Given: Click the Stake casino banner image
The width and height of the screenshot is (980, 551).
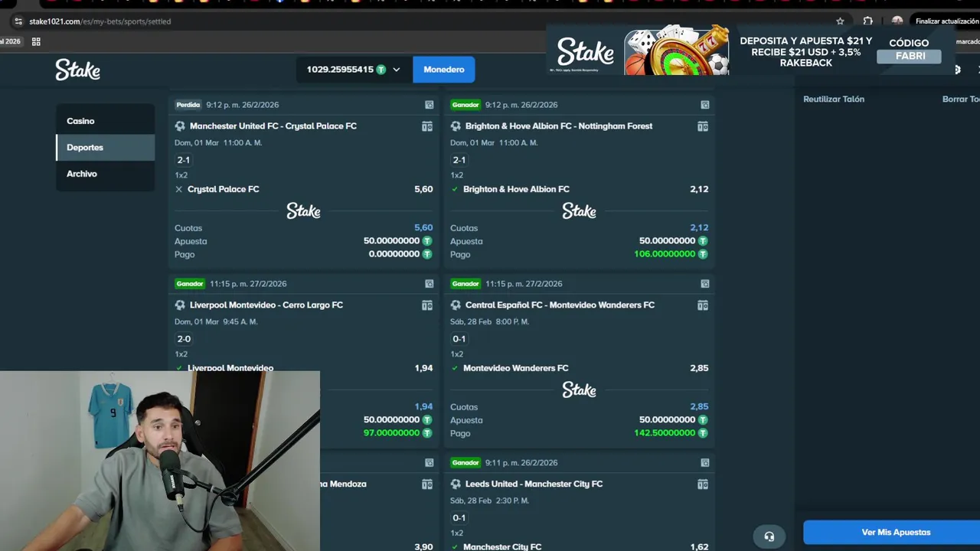Looking at the screenshot, I should [x=677, y=51].
